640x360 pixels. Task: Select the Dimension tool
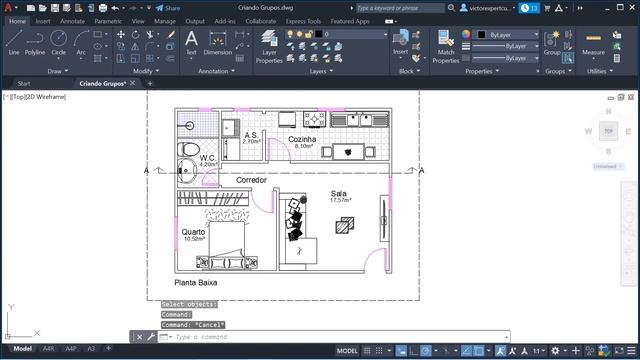click(218, 42)
